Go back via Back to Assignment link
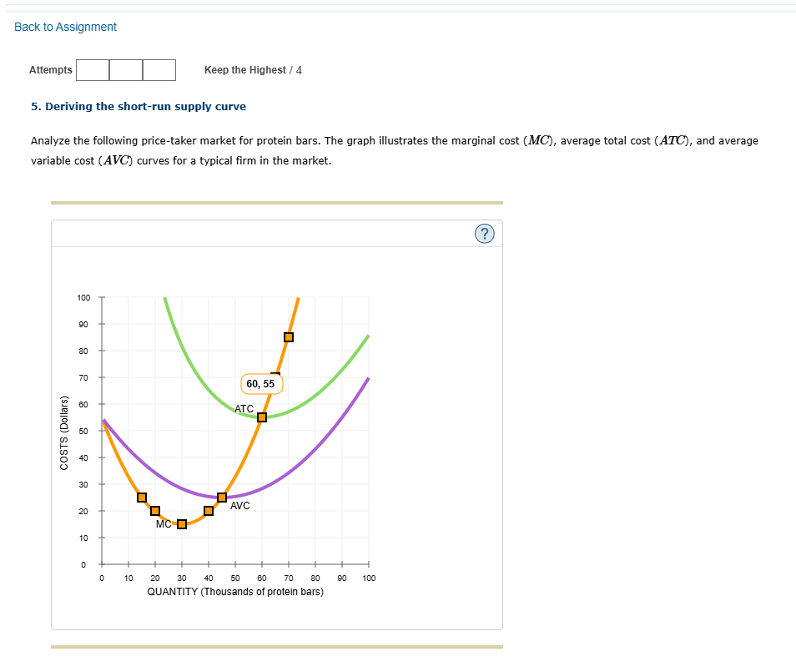 coord(65,27)
